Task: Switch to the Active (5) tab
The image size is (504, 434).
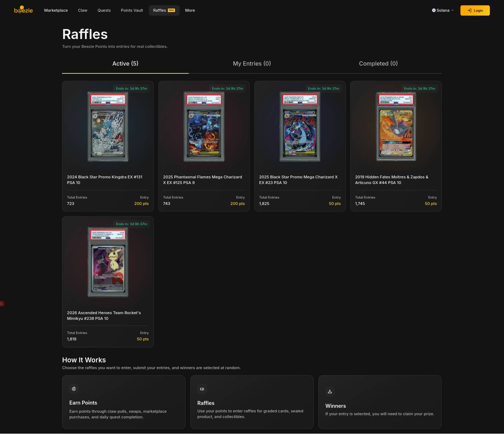Action: [x=125, y=64]
